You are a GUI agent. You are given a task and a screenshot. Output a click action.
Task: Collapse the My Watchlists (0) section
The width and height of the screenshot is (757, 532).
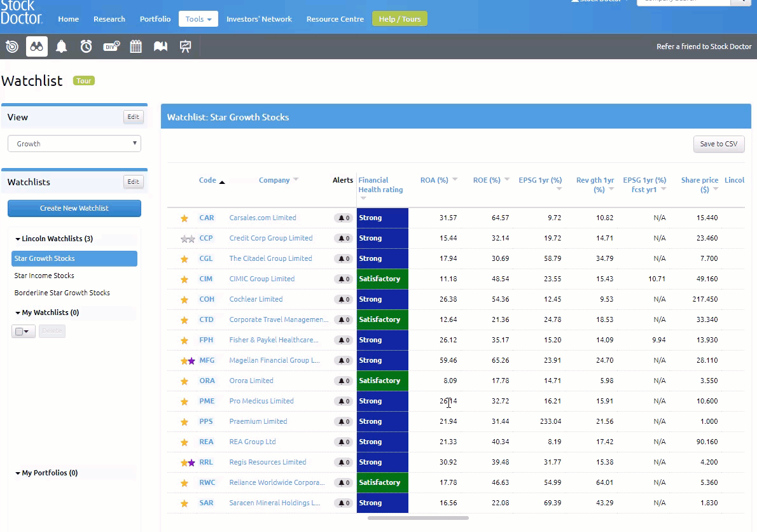coord(47,312)
